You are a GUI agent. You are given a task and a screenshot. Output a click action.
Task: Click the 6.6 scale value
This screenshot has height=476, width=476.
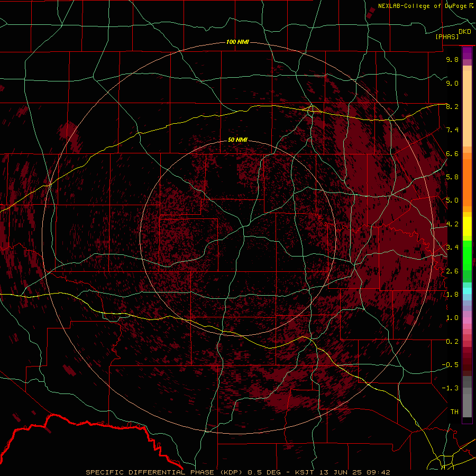tap(452, 153)
